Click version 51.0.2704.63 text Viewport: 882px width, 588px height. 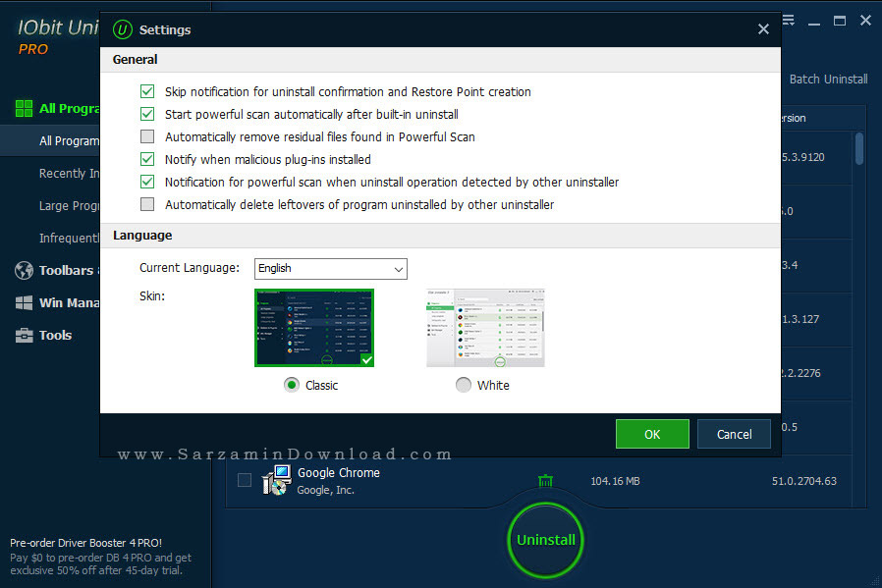(x=804, y=481)
